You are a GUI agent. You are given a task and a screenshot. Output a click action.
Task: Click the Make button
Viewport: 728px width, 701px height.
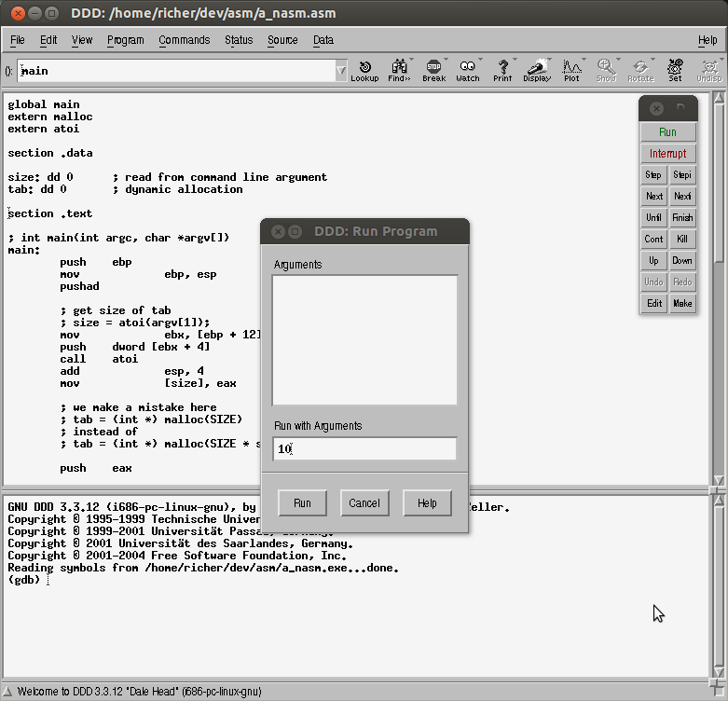pos(682,303)
